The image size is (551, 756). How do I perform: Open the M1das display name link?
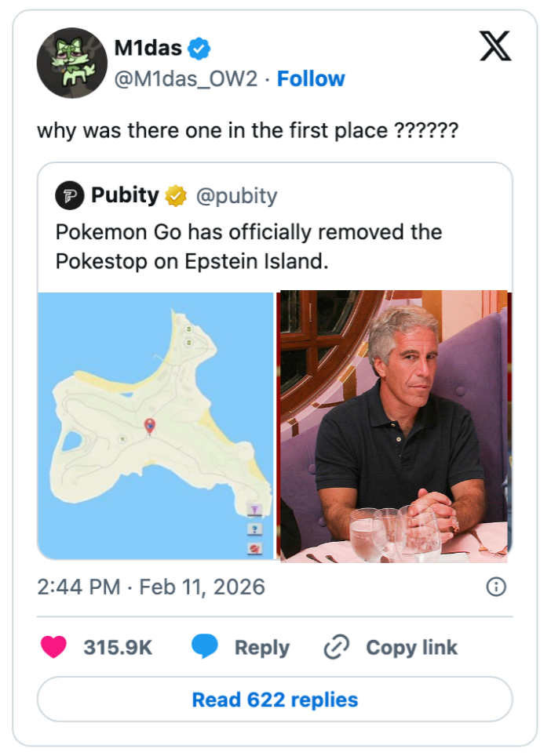(148, 49)
